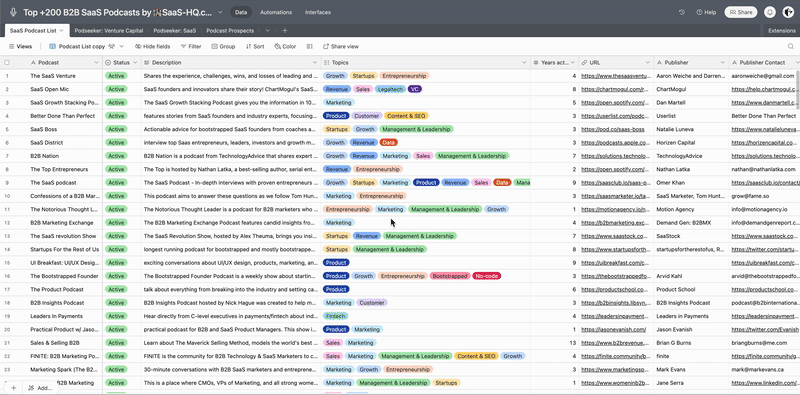
Task: Click Active status in SaaS District row
Action: pyautogui.click(x=116, y=142)
